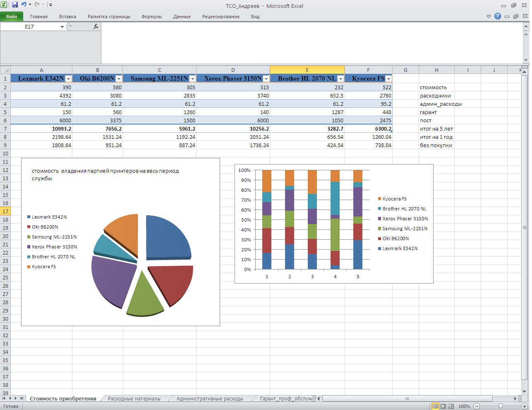
Task: Switch to Normal view icon in status bar
Action: click(x=435, y=406)
